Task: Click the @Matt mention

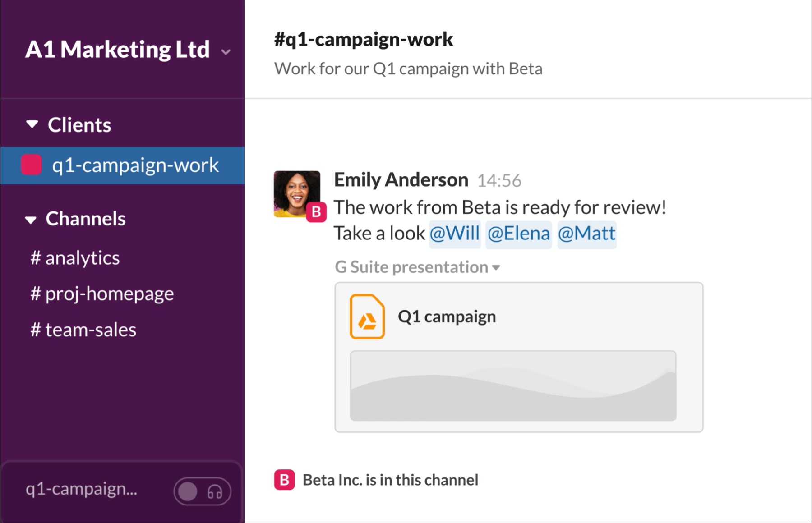Action: point(586,234)
